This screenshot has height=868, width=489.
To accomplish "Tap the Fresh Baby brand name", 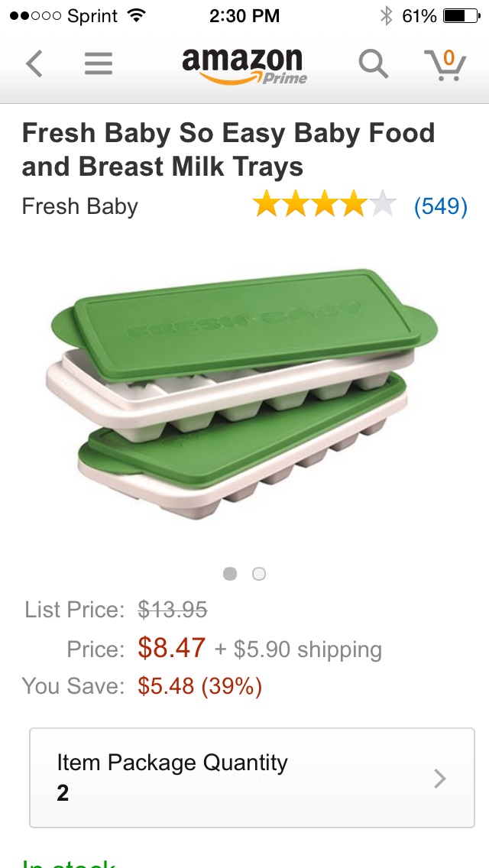I will click(79, 206).
